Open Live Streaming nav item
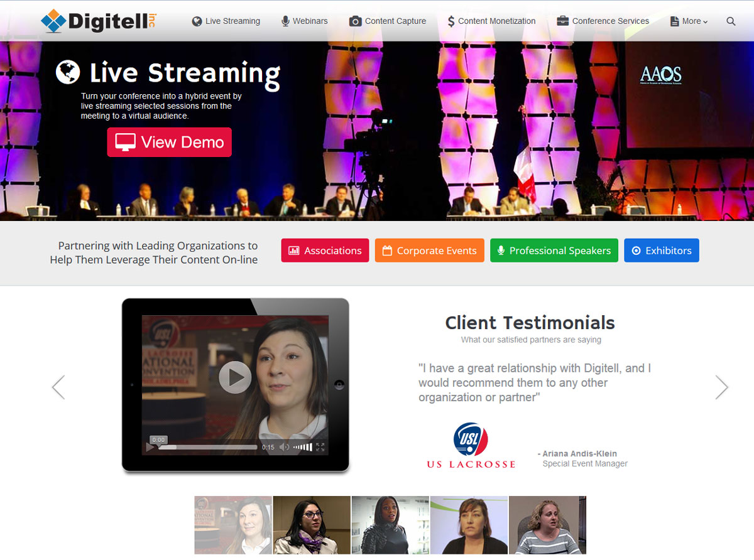Viewport: 754px width, 560px height. [226, 21]
